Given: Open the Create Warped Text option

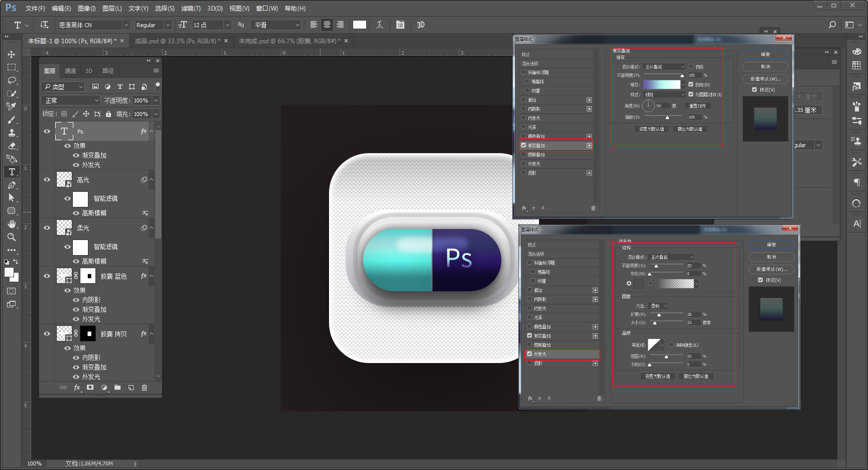Looking at the screenshot, I should pos(380,25).
